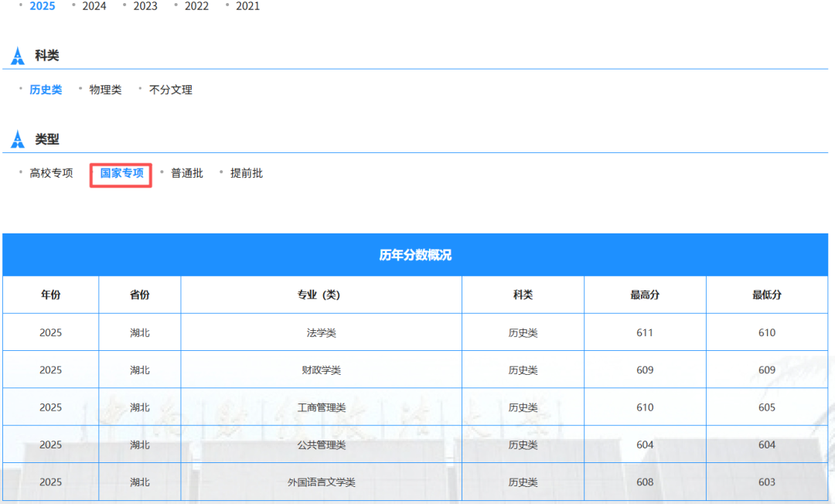
Task: Click the 最高分 column header
Action: (x=645, y=295)
